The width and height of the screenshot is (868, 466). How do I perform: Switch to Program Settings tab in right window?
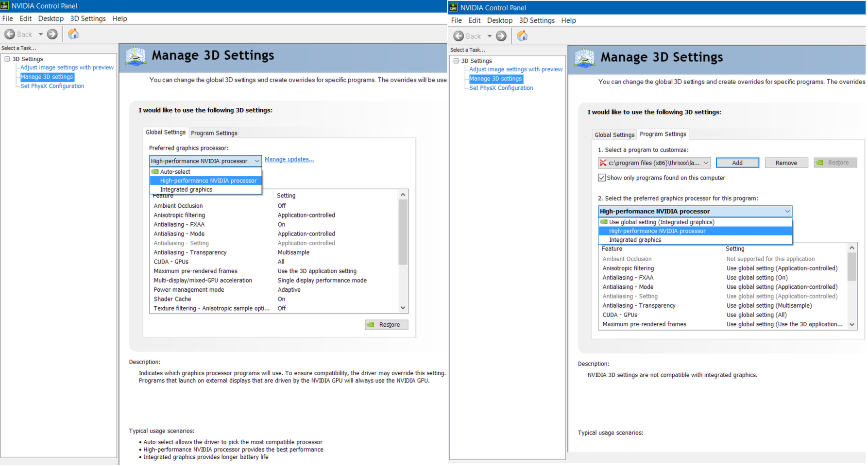coord(663,134)
